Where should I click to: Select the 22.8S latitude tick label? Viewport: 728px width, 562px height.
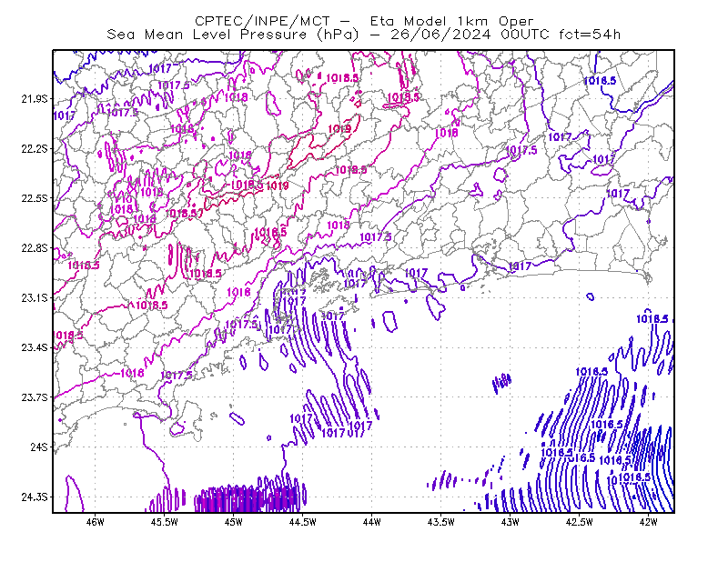coord(34,248)
